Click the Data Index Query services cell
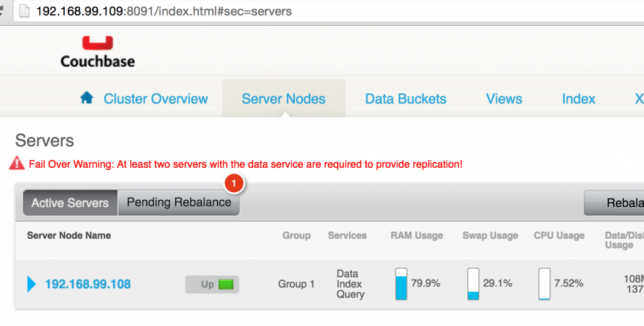Image resolution: width=644 pixels, height=326 pixels. [x=350, y=284]
